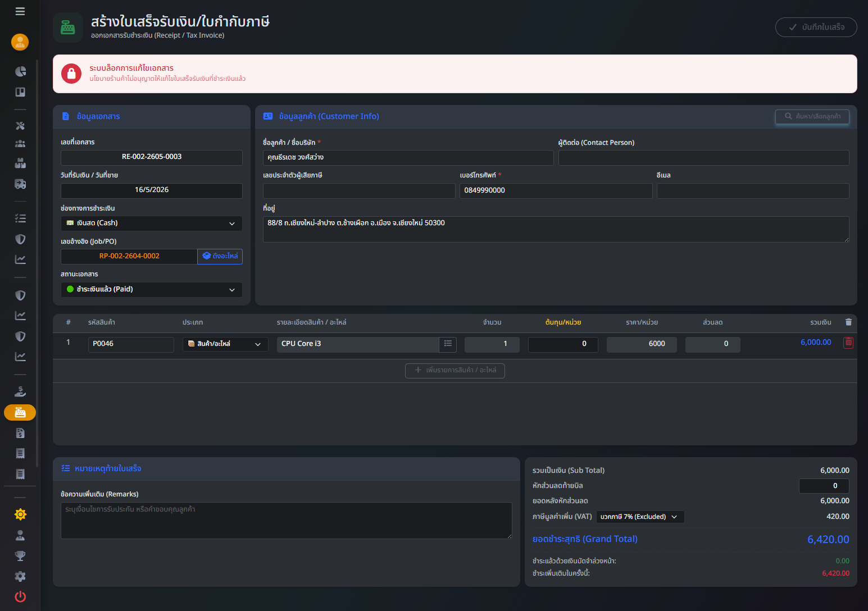Click the ค้นหา/เลือกลูกค้า search customer button
Image resolution: width=868 pixels, height=611 pixels.
[x=812, y=116]
